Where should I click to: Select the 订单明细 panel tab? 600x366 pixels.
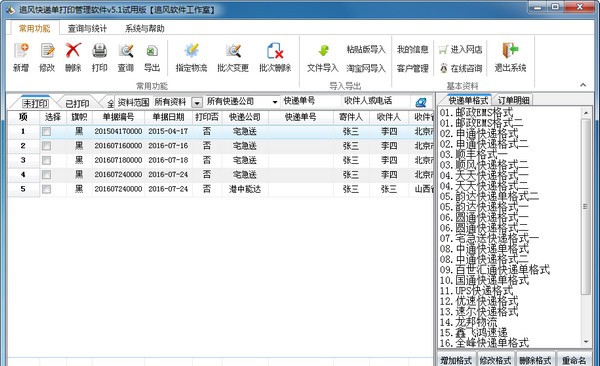[514, 101]
